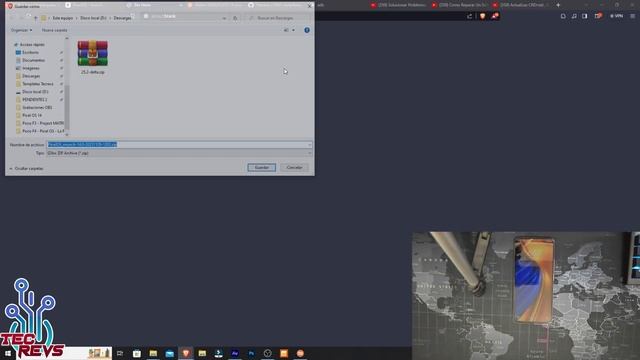
Task: Click the Guardar button
Action: pos(262,167)
